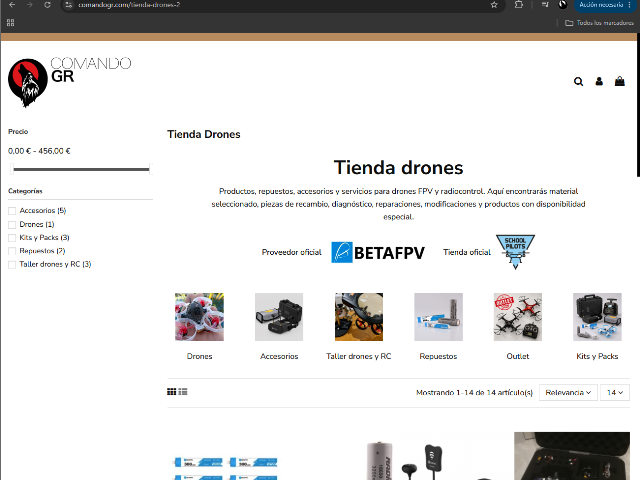Click the price range slider right handle
This screenshot has width=640, height=480.
pyautogui.click(x=151, y=169)
